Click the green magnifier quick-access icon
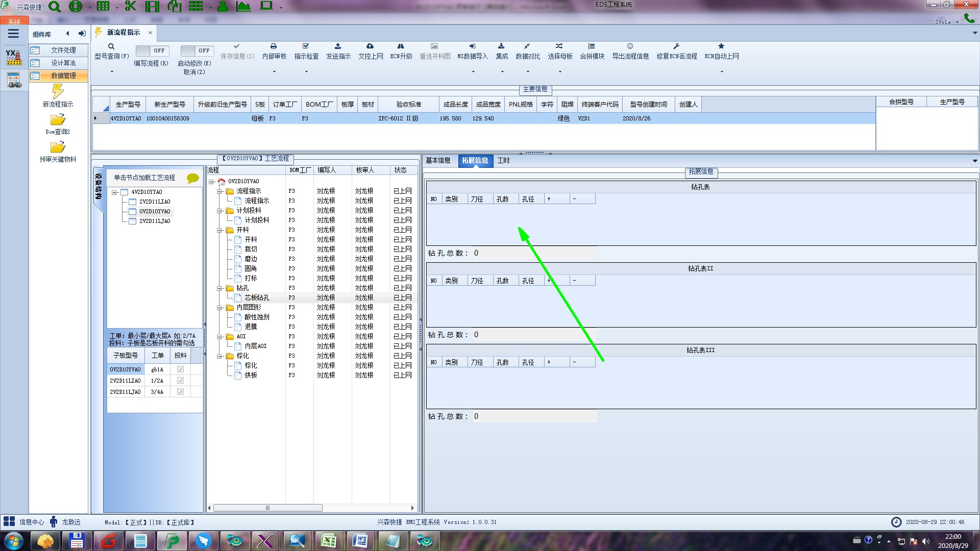The height and width of the screenshot is (551, 980). click(x=55, y=7)
